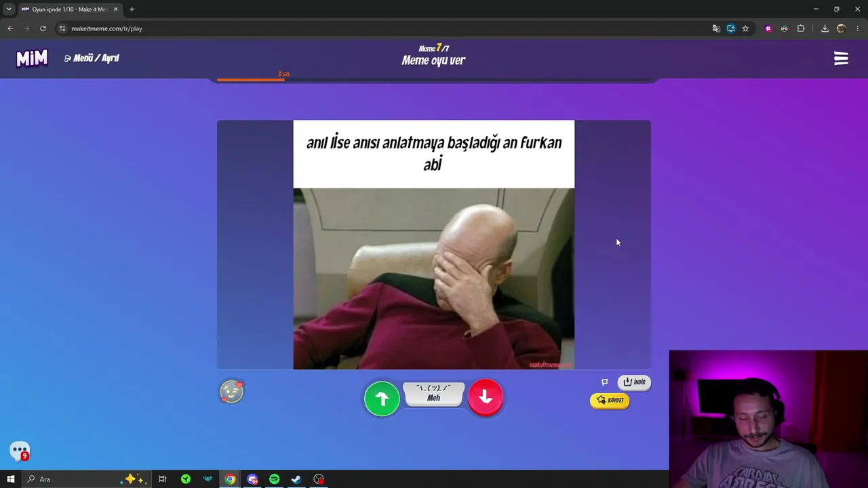Click the MiM logo
This screenshot has height=488, width=868.
click(x=32, y=58)
